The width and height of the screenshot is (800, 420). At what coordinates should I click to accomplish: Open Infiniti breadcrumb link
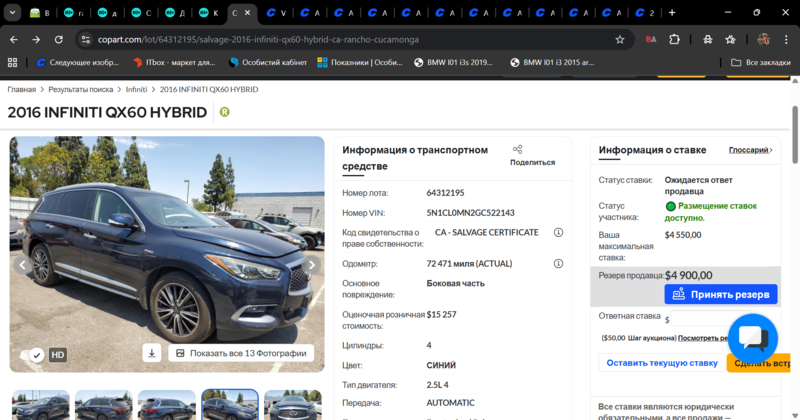coord(136,89)
